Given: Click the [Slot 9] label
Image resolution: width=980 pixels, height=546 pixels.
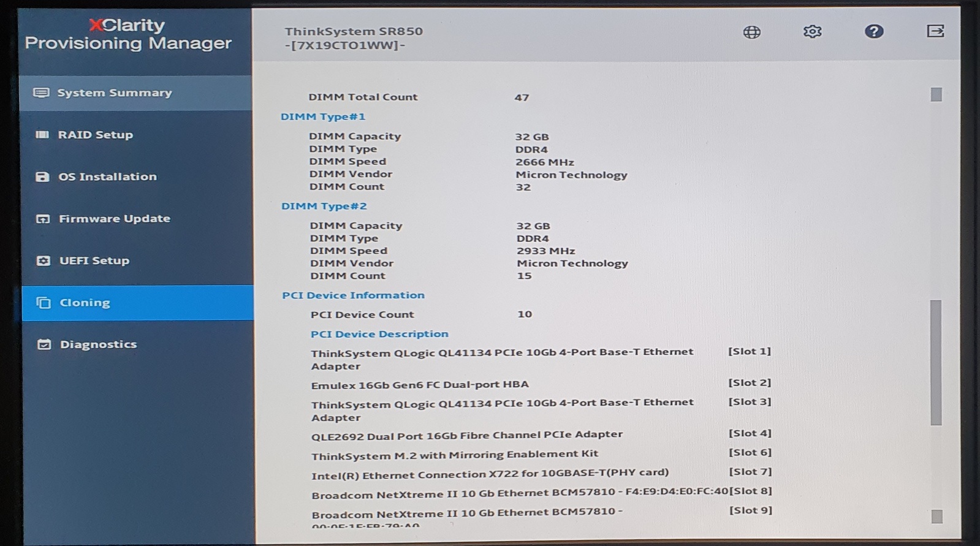Looking at the screenshot, I should click(x=750, y=510).
